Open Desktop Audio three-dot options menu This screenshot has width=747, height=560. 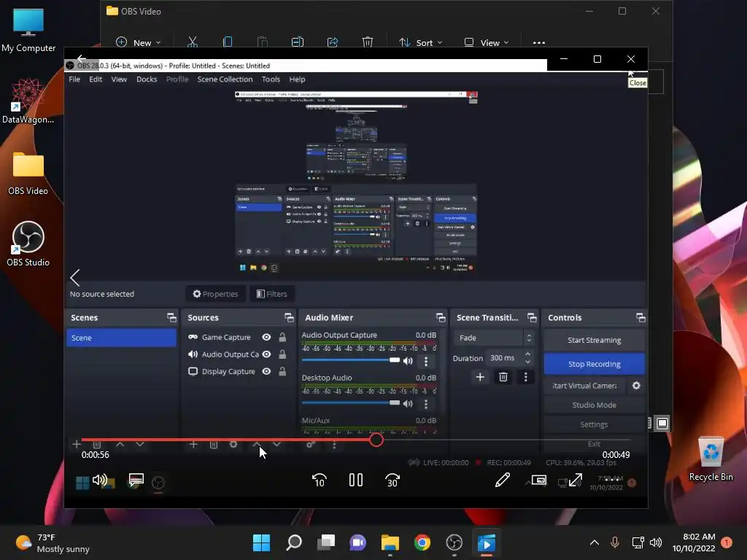point(426,404)
